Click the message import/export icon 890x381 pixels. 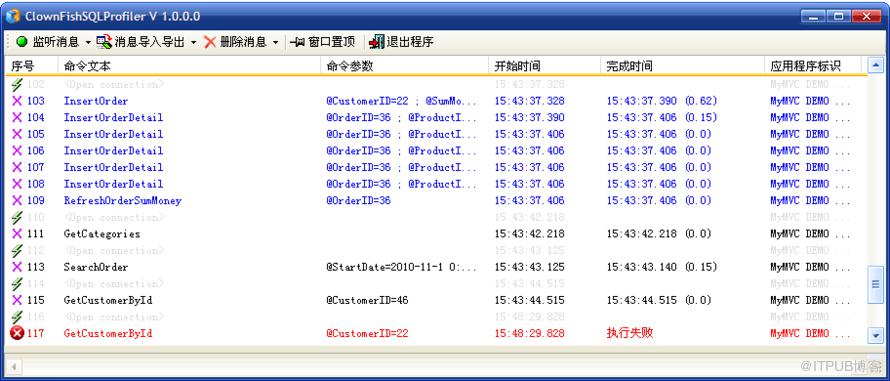point(104,41)
